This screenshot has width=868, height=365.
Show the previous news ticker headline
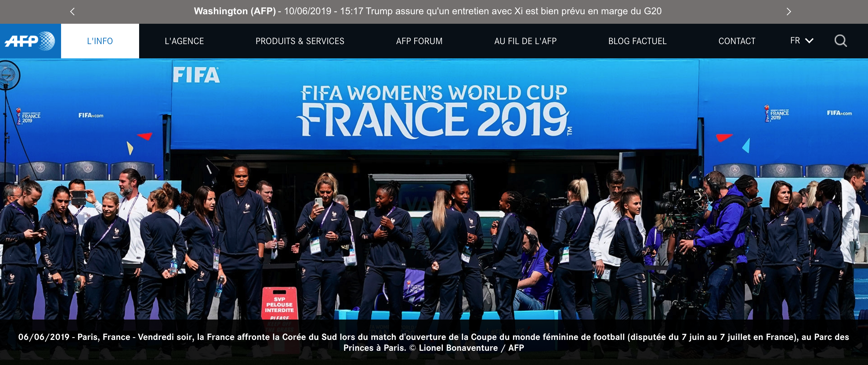[x=72, y=12]
